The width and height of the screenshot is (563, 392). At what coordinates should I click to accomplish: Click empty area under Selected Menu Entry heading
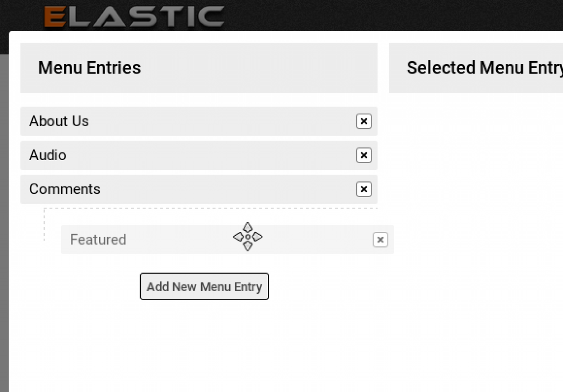pos(475,198)
